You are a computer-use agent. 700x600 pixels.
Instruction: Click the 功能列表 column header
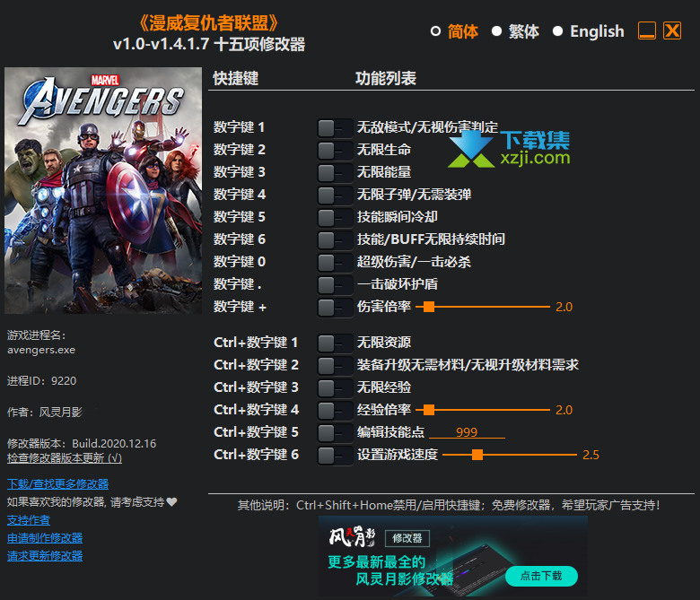click(x=386, y=79)
